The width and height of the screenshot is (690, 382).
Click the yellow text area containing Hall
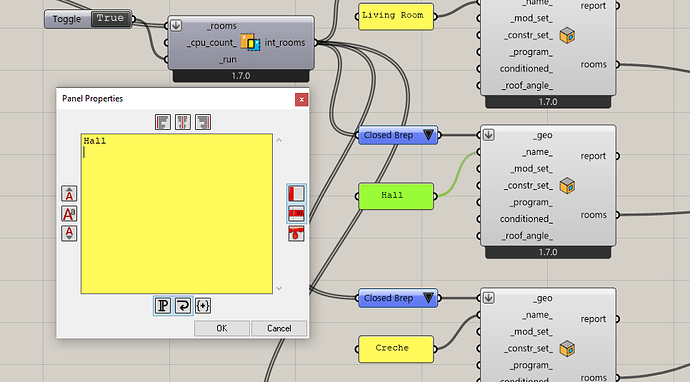click(176, 214)
